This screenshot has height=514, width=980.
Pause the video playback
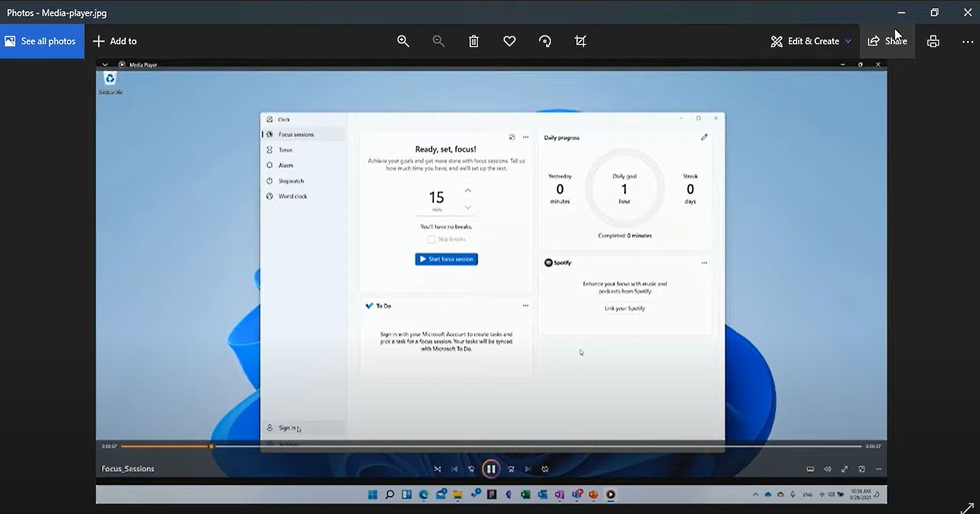pos(491,469)
